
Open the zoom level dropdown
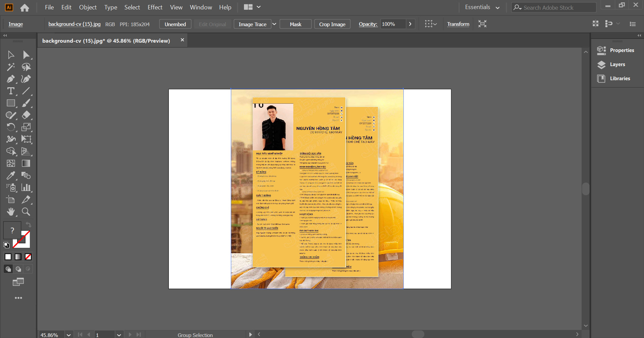click(x=69, y=335)
